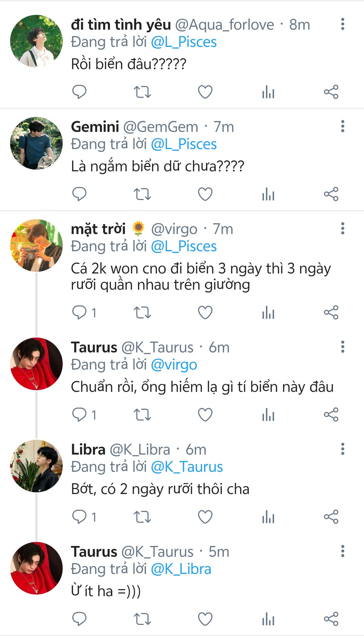Follow the @virgo mention link in Taurus's reply
The image size is (364, 636).
coord(174,365)
